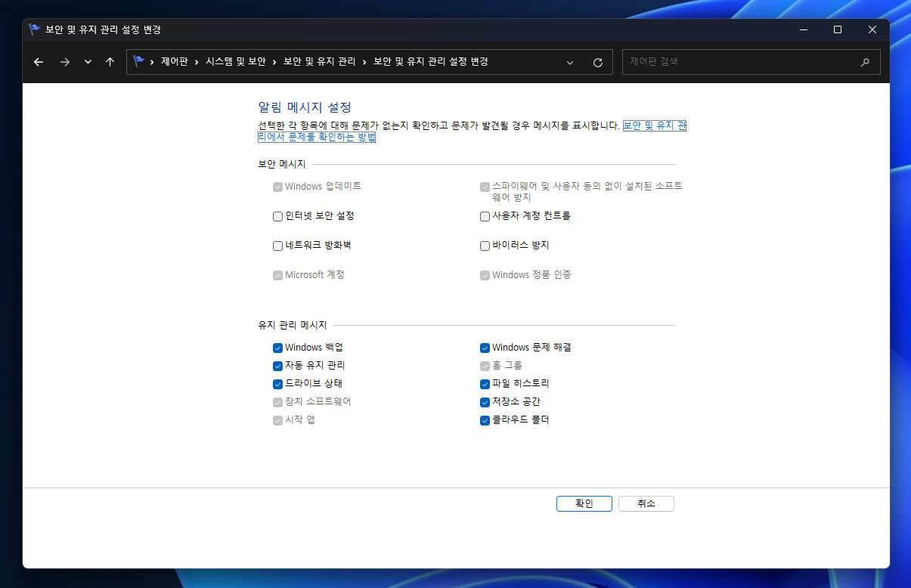Enable 바이러스 방지 checkbox
The width and height of the screenshot is (911, 588).
[485, 246]
